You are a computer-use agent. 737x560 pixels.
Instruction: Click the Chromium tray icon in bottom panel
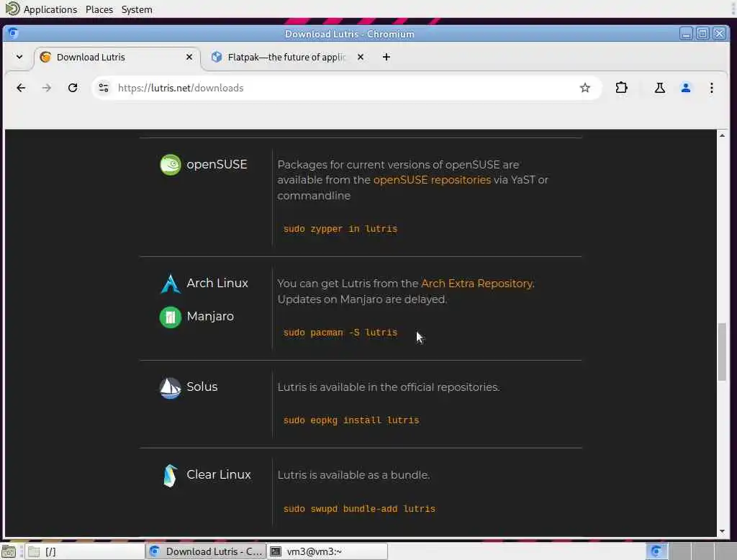coord(656,551)
